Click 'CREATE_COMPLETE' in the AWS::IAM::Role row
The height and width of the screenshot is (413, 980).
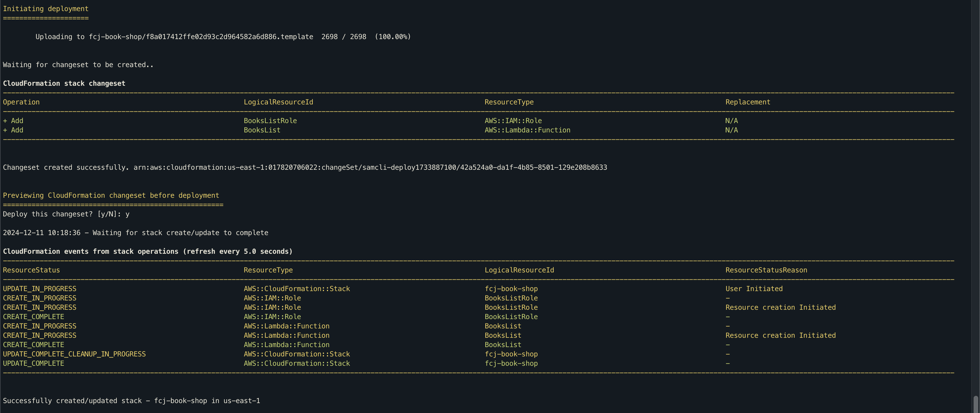34,317
